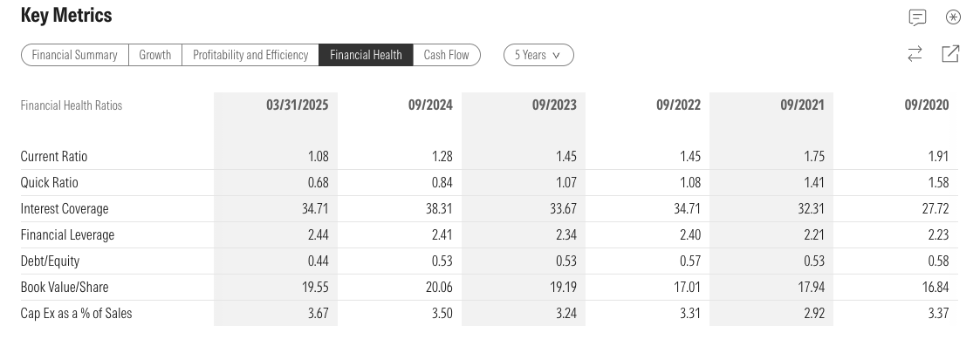Select the Financial Health tab
The image size is (980, 339).
point(366,55)
